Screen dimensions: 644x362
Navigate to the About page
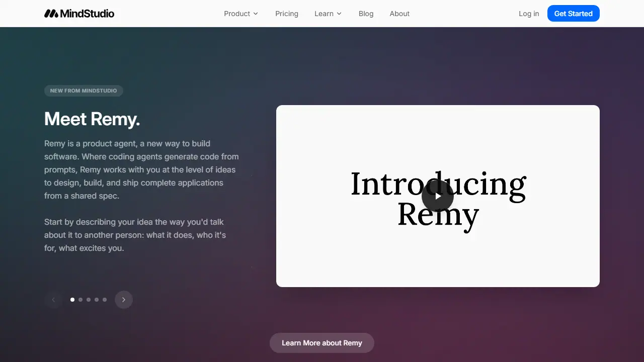(x=399, y=14)
